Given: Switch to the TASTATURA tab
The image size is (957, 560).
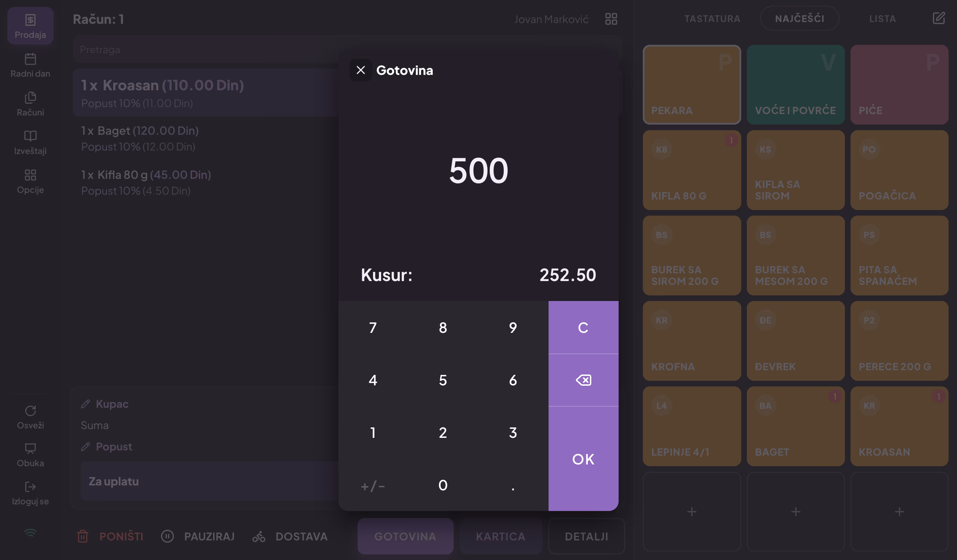Looking at the screenshot, I should [x=712, y=19].
